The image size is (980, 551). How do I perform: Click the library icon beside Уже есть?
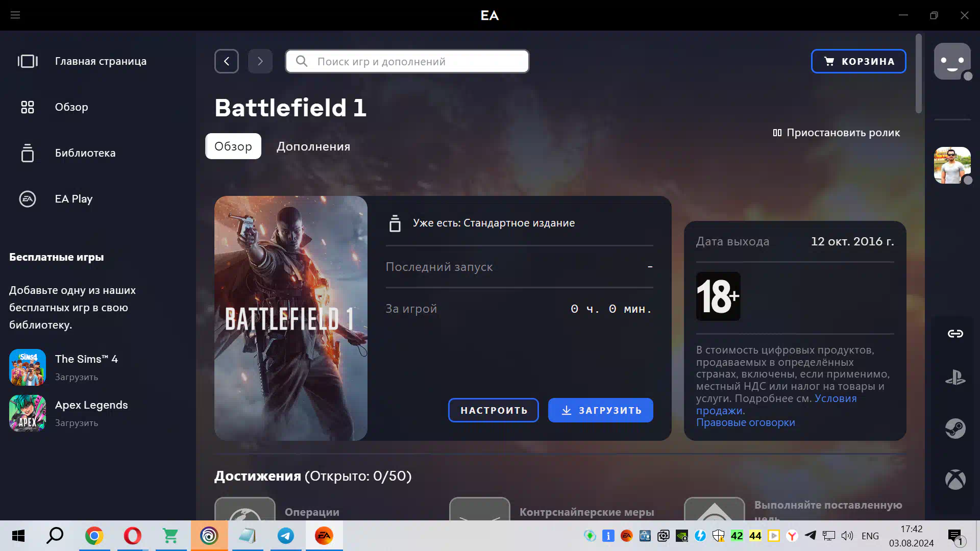click(395, 223)
